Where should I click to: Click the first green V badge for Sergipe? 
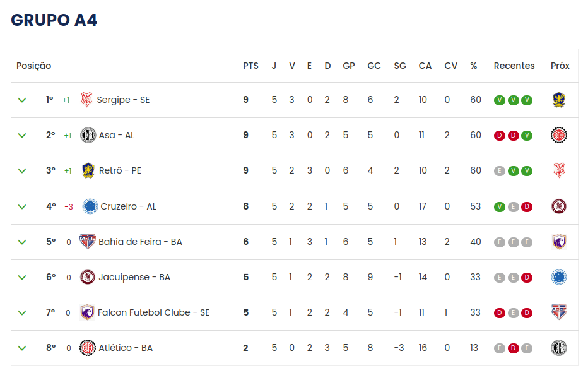tap(499, 100)
